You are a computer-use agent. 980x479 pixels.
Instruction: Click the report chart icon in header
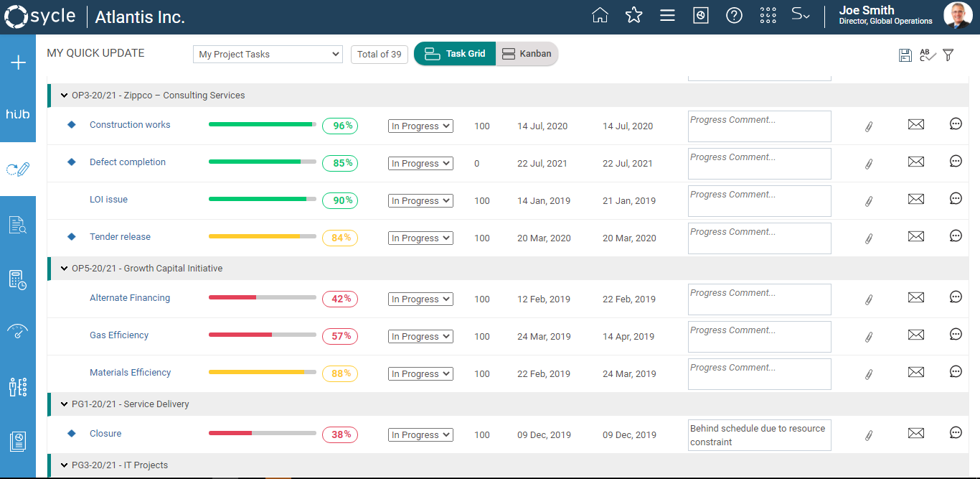(x=701, y=15)
